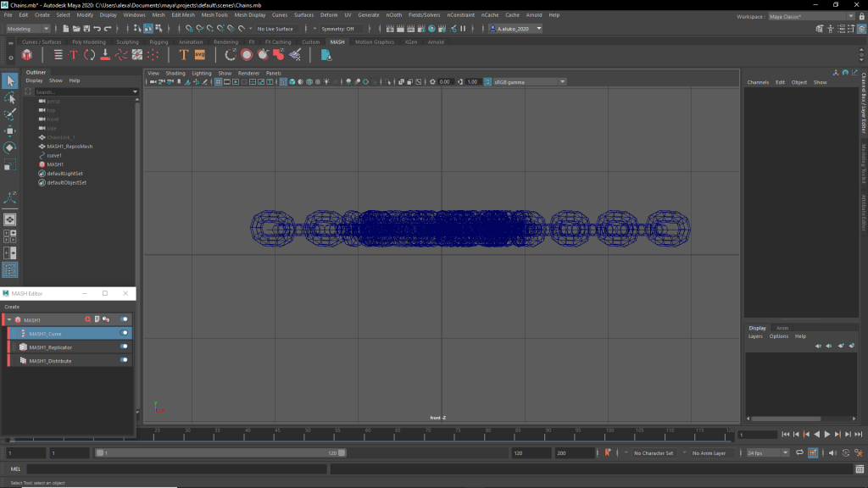Click the loop playback icon near the fps field
Image resolution: width=868 pixels, height=488 pixels.
(798, 453)
